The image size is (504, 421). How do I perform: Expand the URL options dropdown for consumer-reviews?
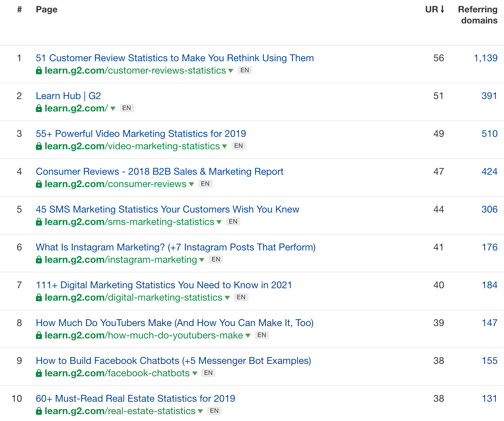191,184
